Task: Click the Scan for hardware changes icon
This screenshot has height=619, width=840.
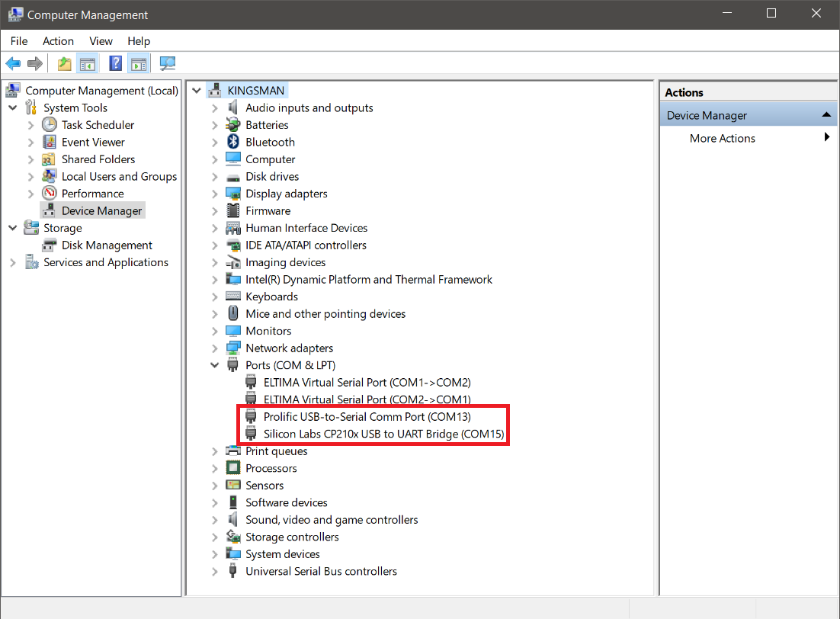Action: tap(168, 64)
